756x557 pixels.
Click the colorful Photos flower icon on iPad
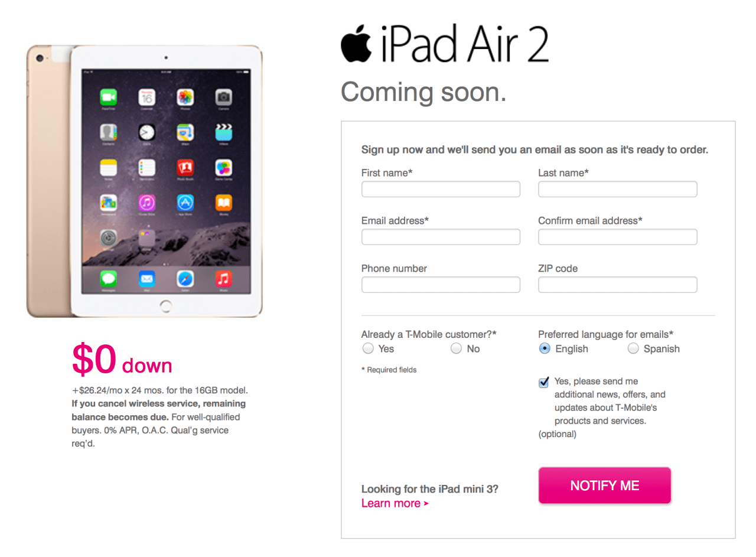point(185,97)
